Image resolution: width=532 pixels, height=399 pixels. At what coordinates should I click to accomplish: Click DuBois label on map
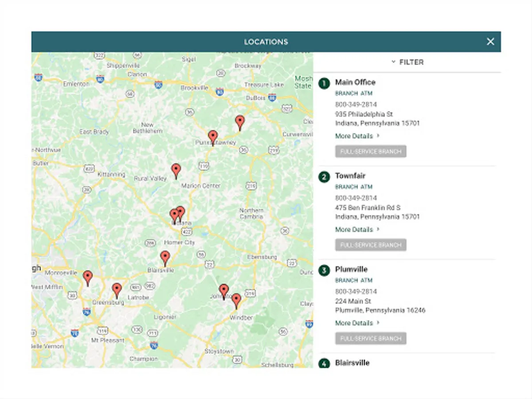(x=257, y=98)
